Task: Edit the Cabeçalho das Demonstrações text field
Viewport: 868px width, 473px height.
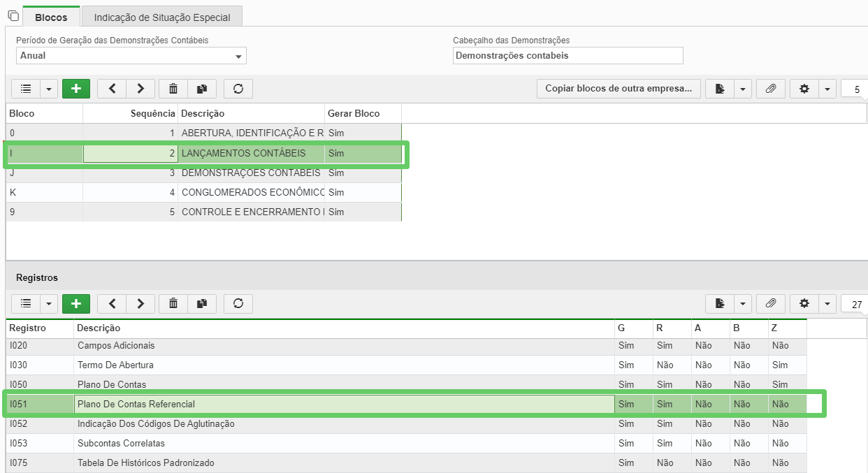Action: pyautogui.click(x=567, y=55)
